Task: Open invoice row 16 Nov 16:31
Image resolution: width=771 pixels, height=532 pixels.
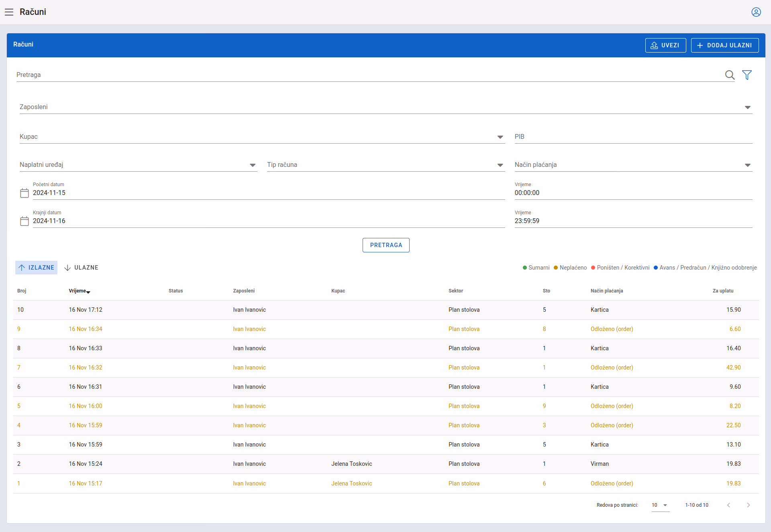Action: [x=386, y=387]
